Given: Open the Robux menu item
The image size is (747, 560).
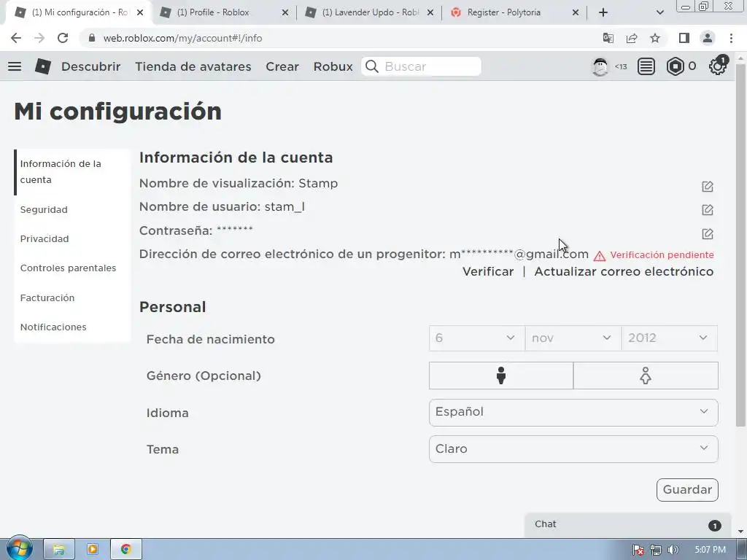Looking at the screenshot, I should pyautogui.click(x=333, y=66).
